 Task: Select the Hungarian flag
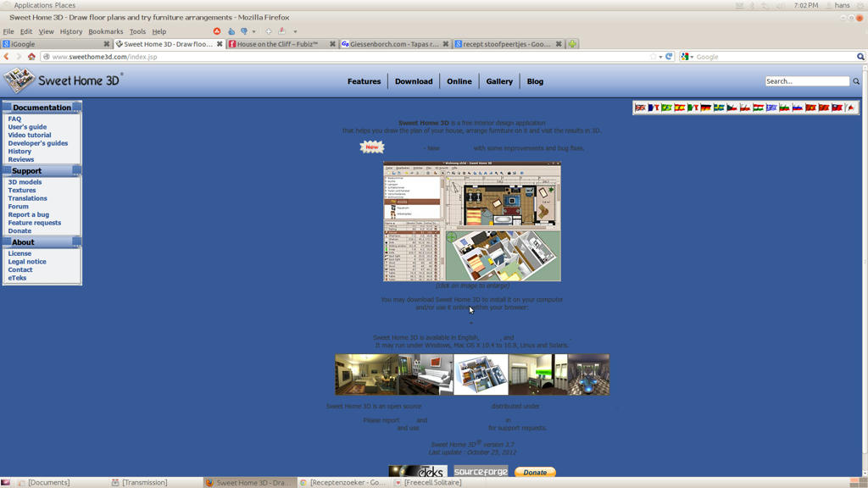click(759, 108)
